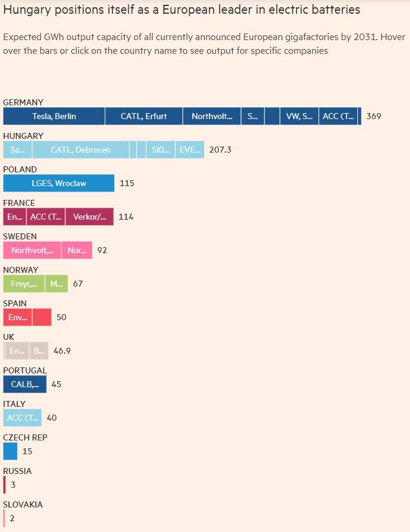Select the blue bar under Czech Rep
The width and height of the screenshot is (410, 532).
point(10,451)
